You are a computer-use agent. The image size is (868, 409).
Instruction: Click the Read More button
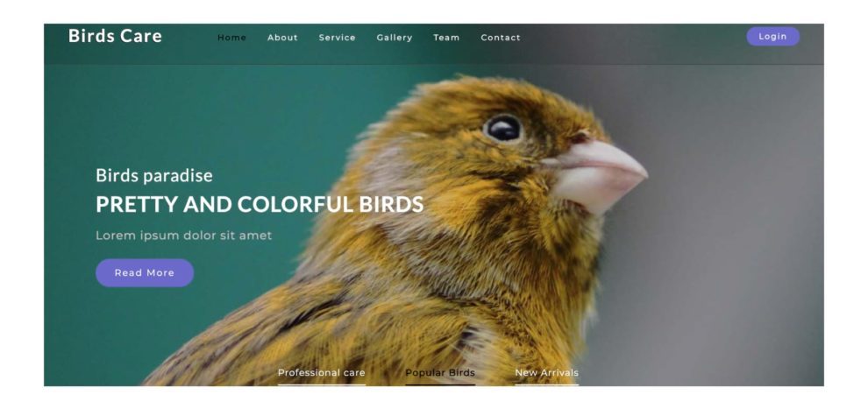tap(145, 272)
